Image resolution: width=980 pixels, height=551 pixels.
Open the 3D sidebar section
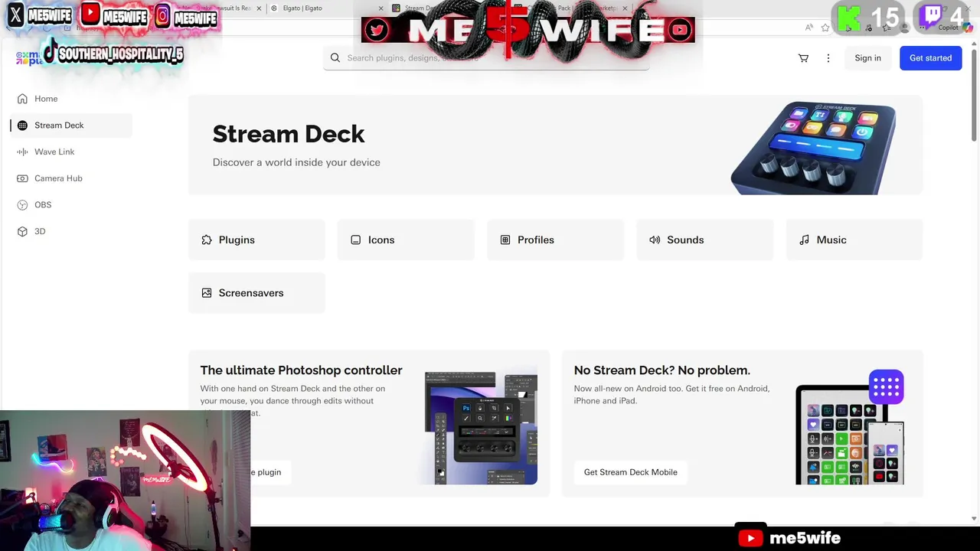70,231
